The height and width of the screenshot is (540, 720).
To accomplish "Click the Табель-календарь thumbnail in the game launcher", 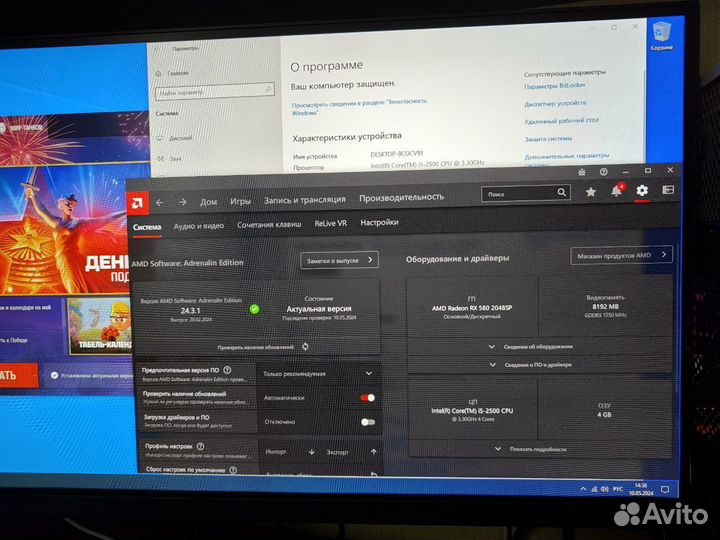I will 99,326.
